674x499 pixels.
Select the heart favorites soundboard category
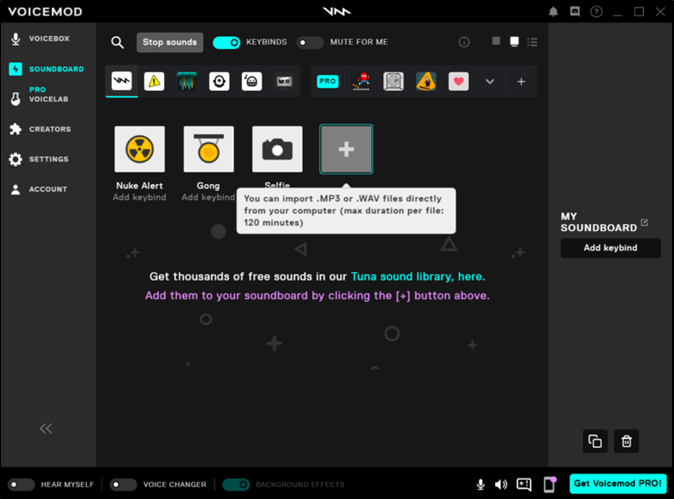tap(458, 82)
